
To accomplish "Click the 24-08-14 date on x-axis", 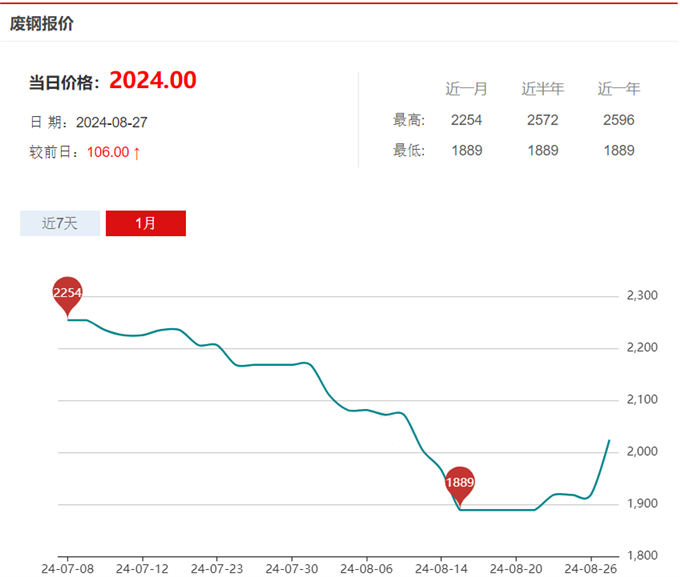I will click(x=440, y=567).
